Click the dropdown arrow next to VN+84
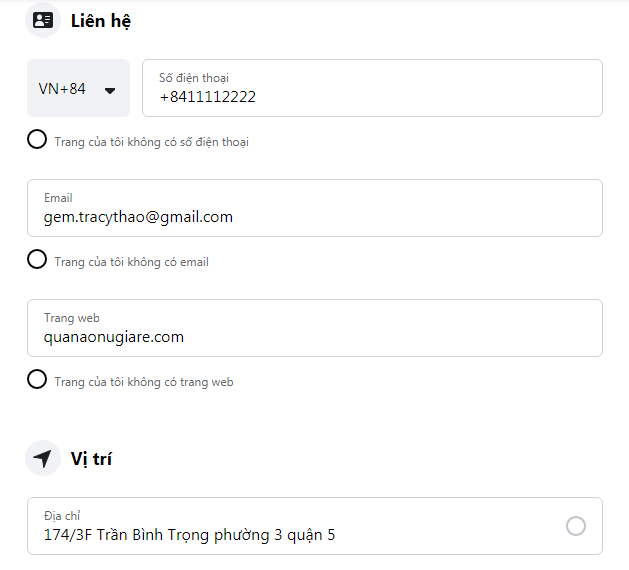The height and width of the screenshot is (570, 629). 110,90
